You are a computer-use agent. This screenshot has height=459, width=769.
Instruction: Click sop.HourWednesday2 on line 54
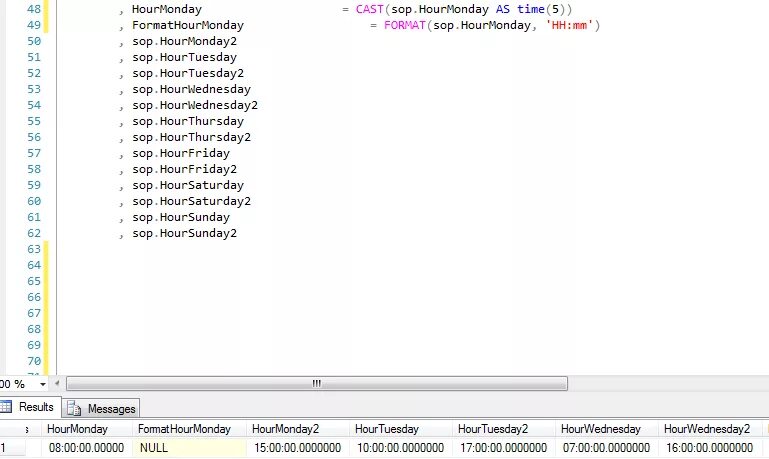tap(195, 105)
